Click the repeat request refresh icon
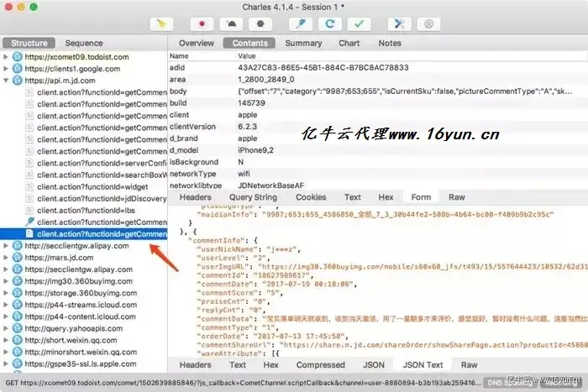This screenshot has width=588, height=392. click(330, 24)
